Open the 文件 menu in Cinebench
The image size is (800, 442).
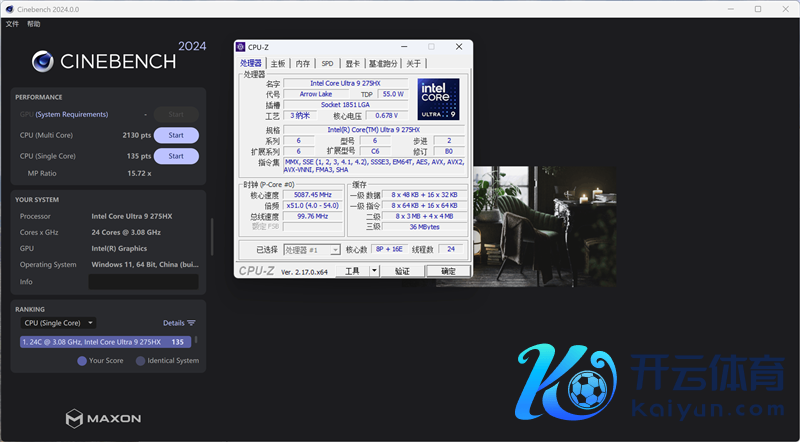[x=12, y=23]
